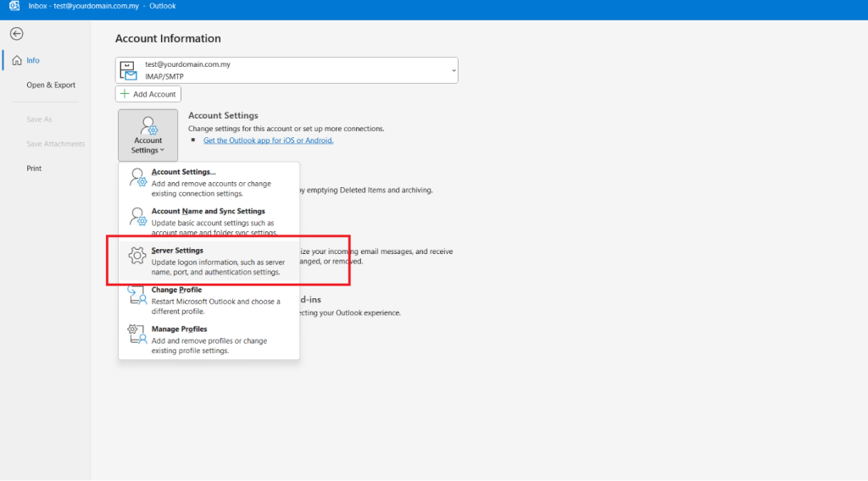The width and height of the screenshot is (868, 481).
Task: Click the Account Settings person-gear menu icon
Action: tap(138, 178)
